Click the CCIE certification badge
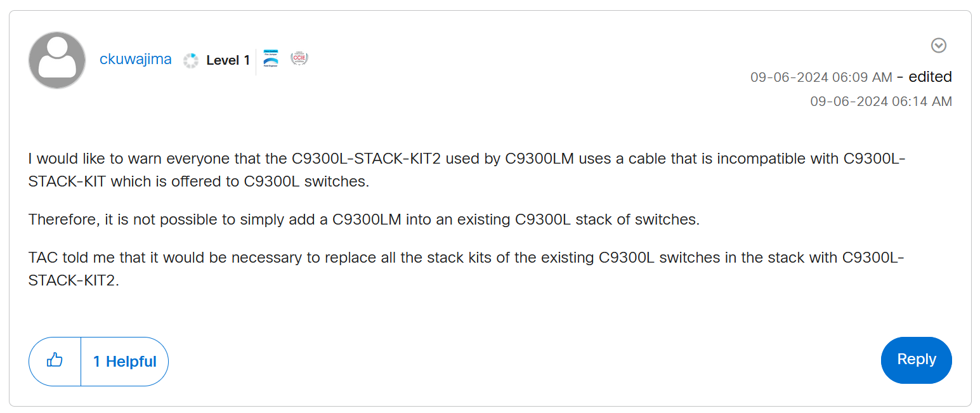The width and height of the screenshot is (980, 413). point(299,58)
